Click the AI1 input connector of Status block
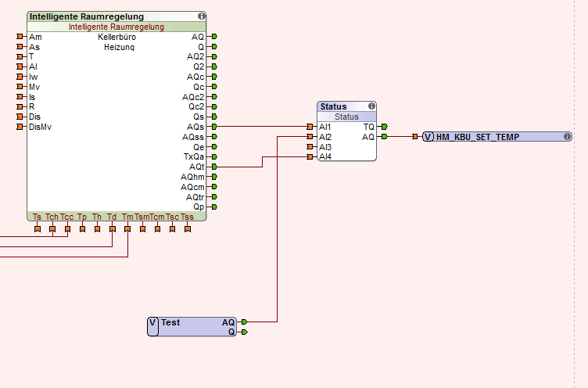Screen dimensions: 588x388 click(311, 127)
